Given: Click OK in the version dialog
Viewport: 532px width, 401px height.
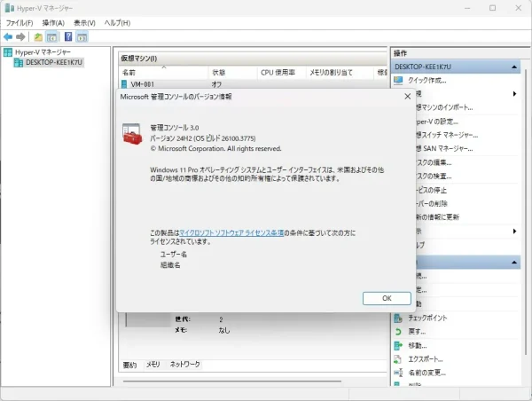Looking at the screenshot, I should 387,298.
